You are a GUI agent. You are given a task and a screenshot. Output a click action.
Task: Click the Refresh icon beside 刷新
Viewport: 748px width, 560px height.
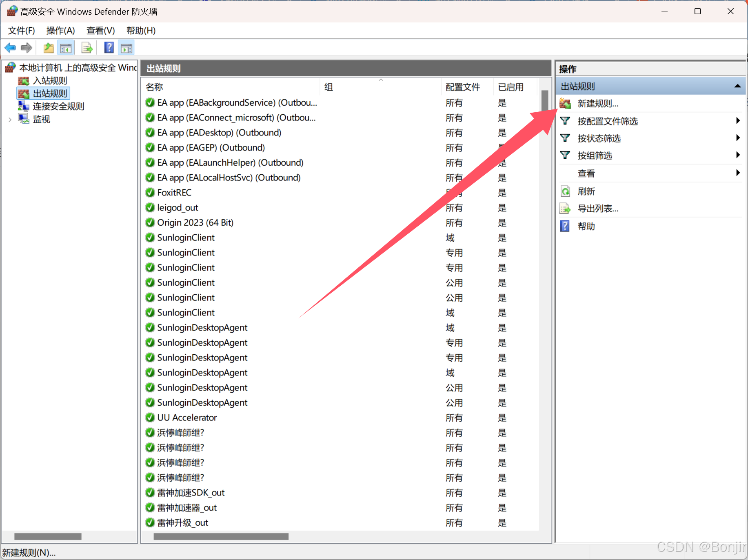point(565,191)
